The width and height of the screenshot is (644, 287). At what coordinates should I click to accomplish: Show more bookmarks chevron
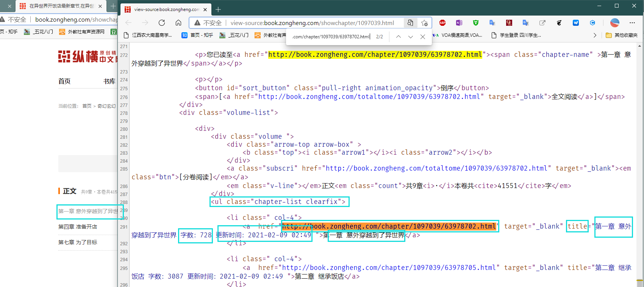pos(595,35)
